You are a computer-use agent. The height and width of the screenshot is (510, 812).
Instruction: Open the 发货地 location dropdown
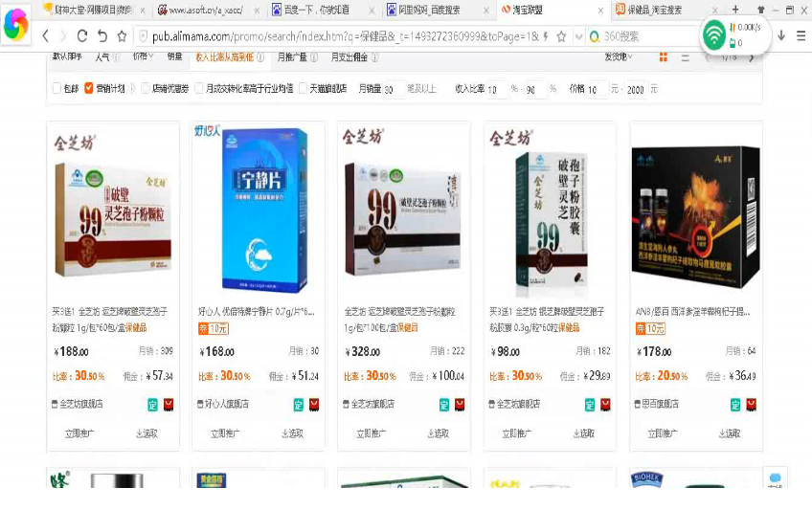pyautogui.click(x=619, y=56)
